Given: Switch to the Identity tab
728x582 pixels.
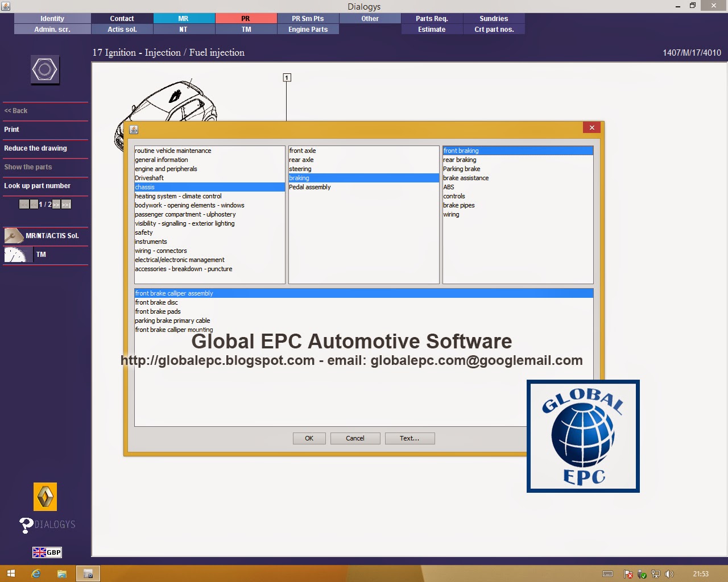Looking at the screenshot, I should point(52,19).
